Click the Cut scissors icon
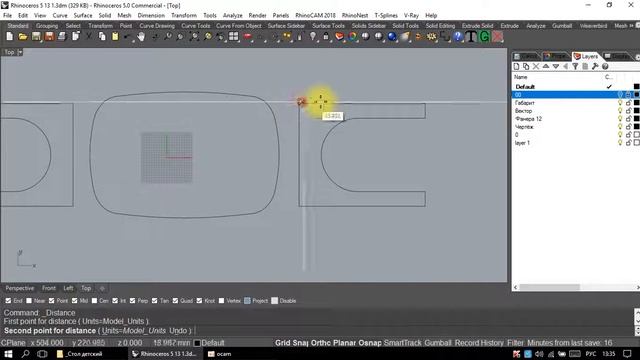This screenshot has height=360, width=640. coord(89,37)
